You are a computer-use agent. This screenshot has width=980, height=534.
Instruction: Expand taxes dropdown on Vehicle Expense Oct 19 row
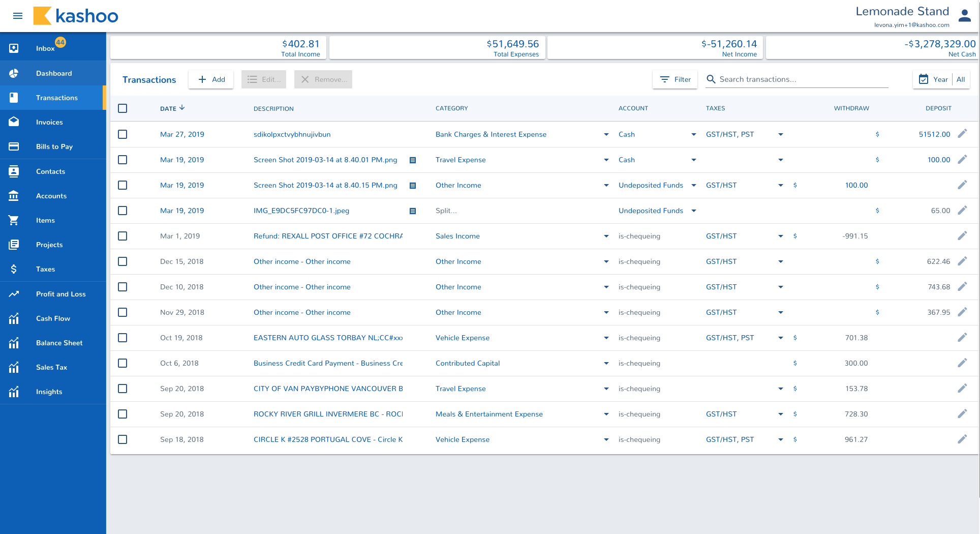coord(780,338)
